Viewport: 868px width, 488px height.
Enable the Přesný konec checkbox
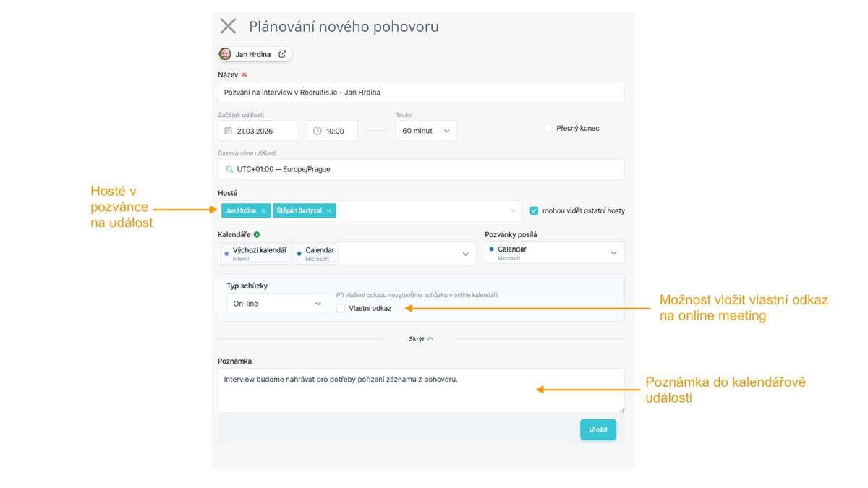coord(548,128)
